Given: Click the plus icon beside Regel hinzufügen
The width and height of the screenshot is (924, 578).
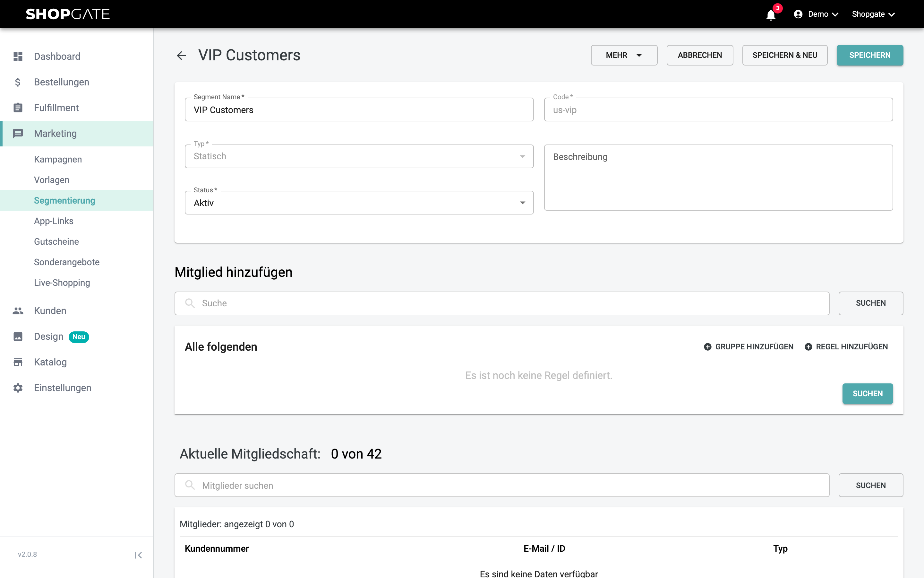Looking at the screenshot, I should click(808, 347).
